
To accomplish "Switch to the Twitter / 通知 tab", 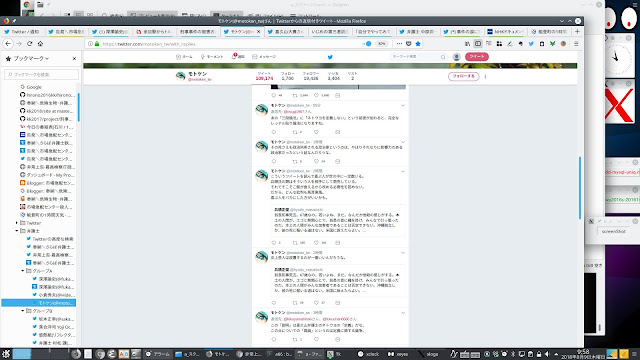I will point(22,31).
